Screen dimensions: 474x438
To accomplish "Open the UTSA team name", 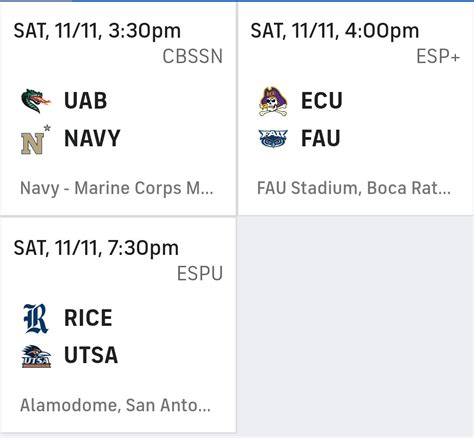I will click(x=91, y=355).
